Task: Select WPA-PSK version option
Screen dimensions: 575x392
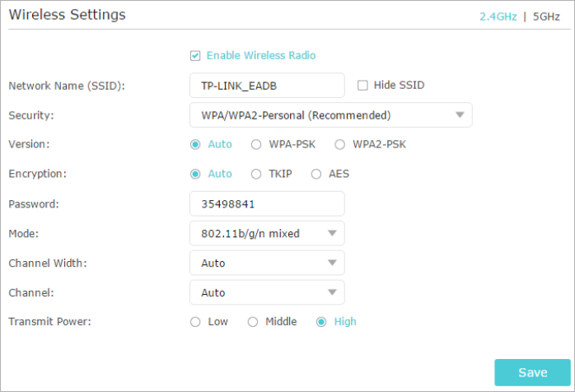Action: click(256, 144)
